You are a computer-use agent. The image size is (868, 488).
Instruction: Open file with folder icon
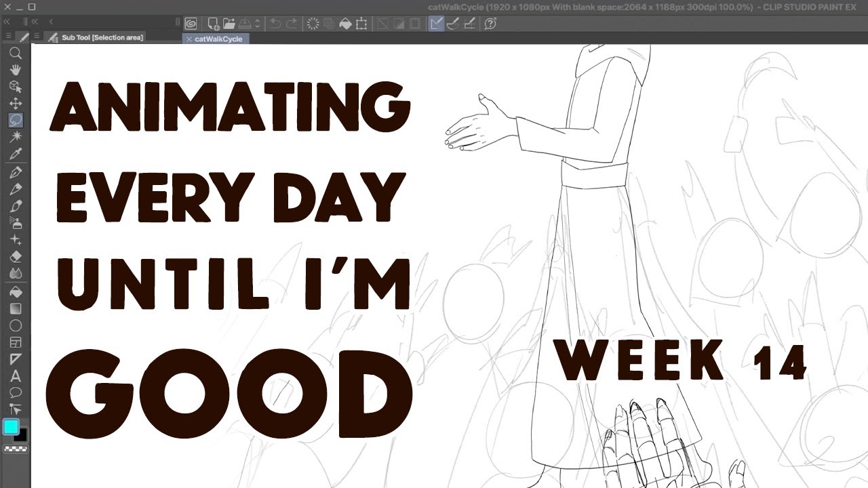click(229, 24)
